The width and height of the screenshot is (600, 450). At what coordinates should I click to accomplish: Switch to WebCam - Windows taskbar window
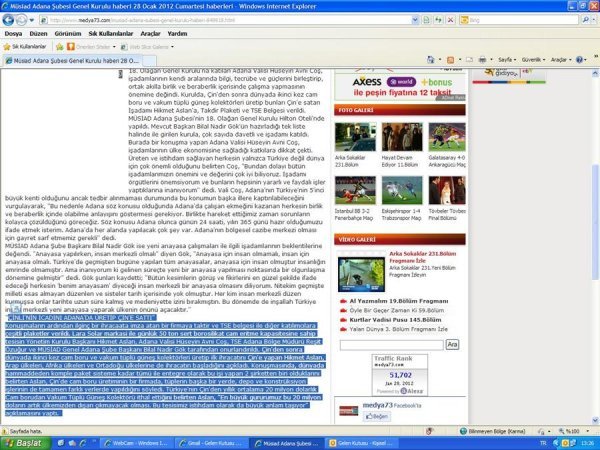138,443
